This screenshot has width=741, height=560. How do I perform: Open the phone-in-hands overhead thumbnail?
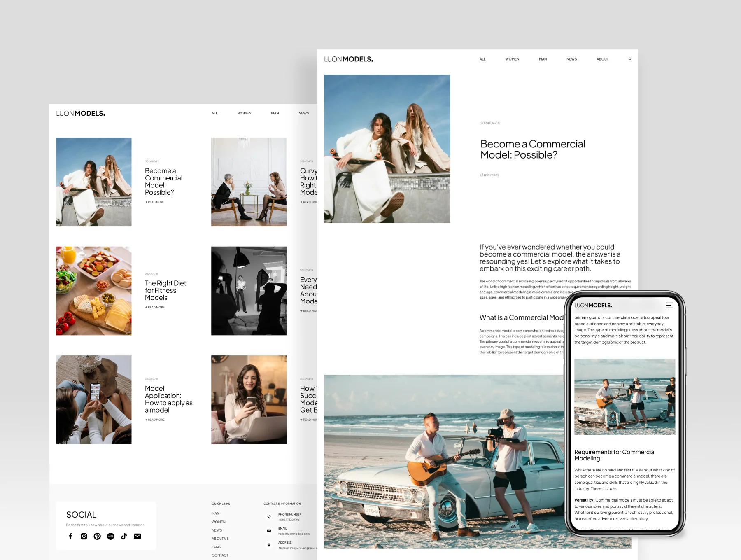tap(94, 399)
